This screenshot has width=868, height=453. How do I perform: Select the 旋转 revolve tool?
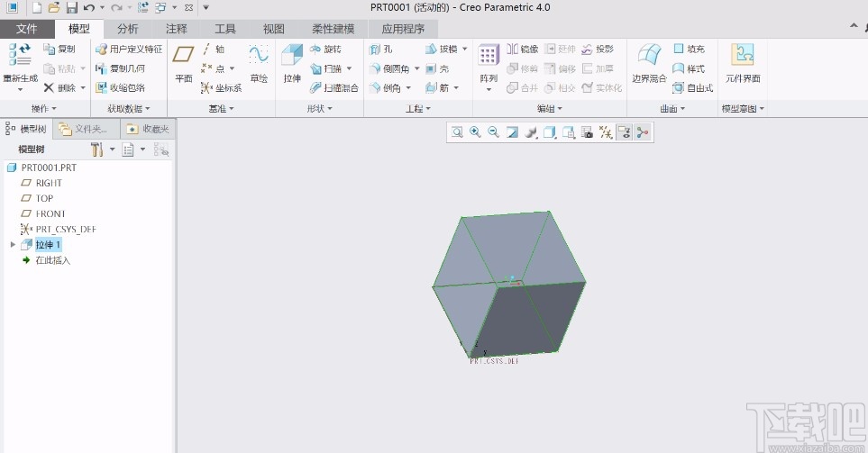[325, 49]
